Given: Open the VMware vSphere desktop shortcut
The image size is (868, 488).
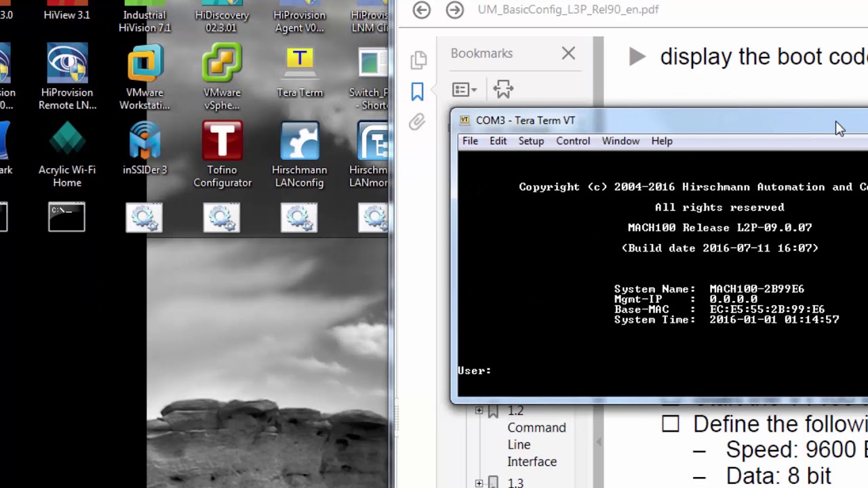Looking at the screenshot, I should [222, 77].
